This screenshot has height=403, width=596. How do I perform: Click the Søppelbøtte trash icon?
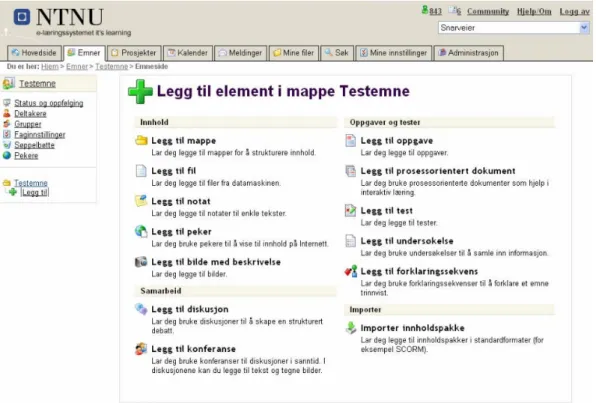tap(7, 145)
